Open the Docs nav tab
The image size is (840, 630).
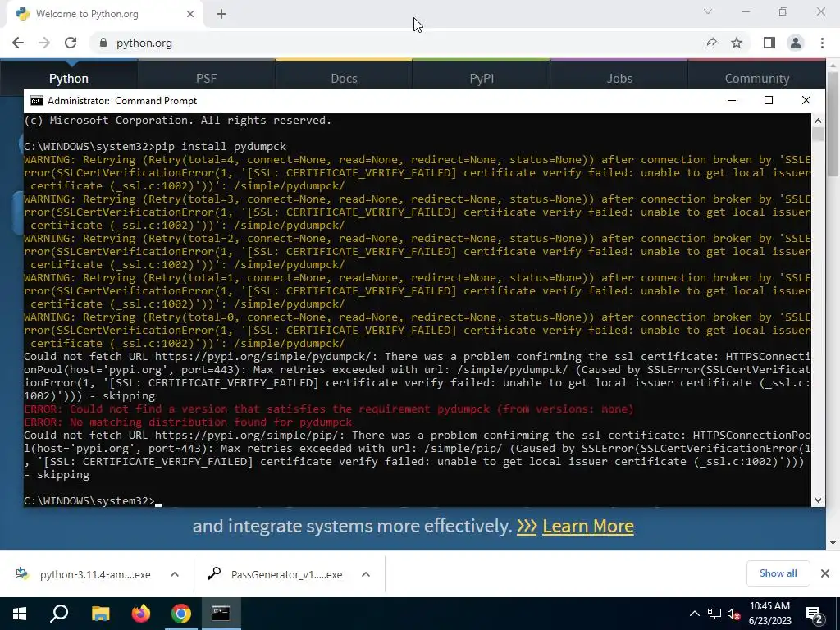[x=344, y=78]
